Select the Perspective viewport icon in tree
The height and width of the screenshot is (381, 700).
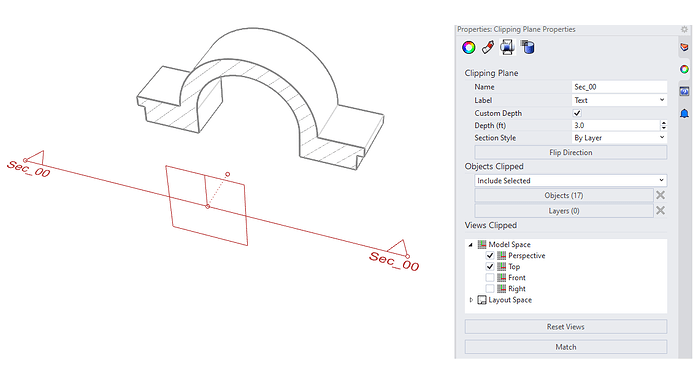[x=501, y=255]
